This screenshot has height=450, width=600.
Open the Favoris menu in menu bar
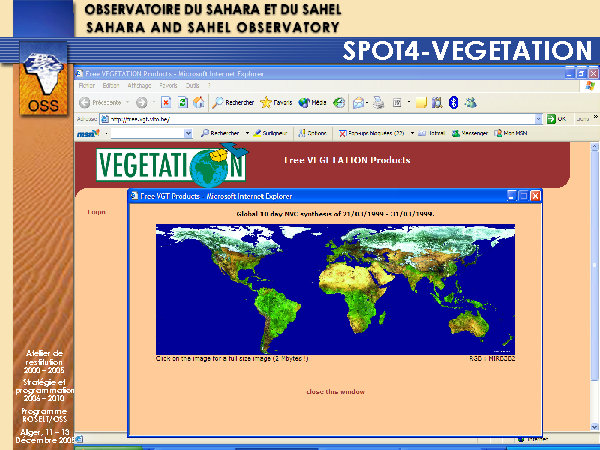click(168, 86)
